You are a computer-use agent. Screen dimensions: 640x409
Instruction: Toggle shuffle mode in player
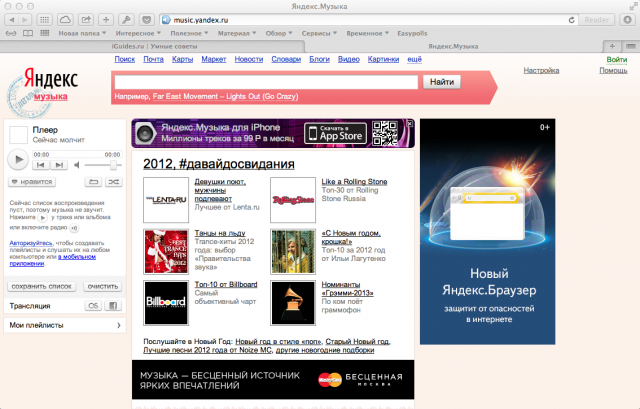coord(113,182)
